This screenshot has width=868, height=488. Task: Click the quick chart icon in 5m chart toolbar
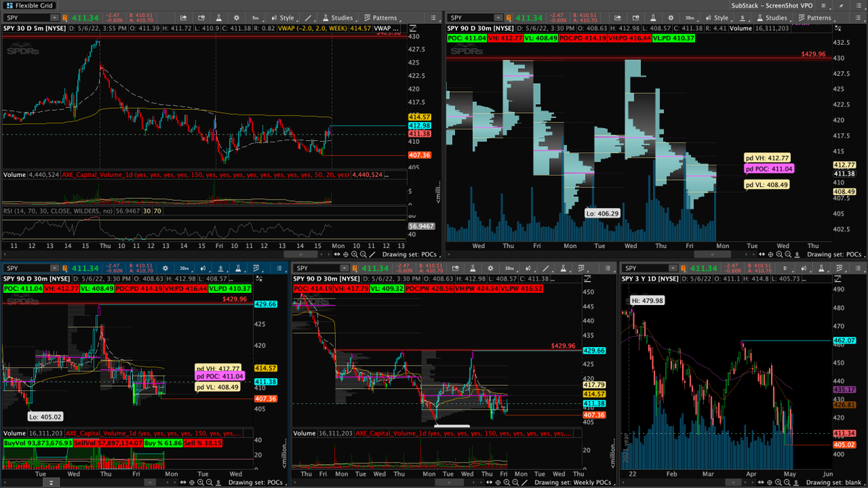201,17
